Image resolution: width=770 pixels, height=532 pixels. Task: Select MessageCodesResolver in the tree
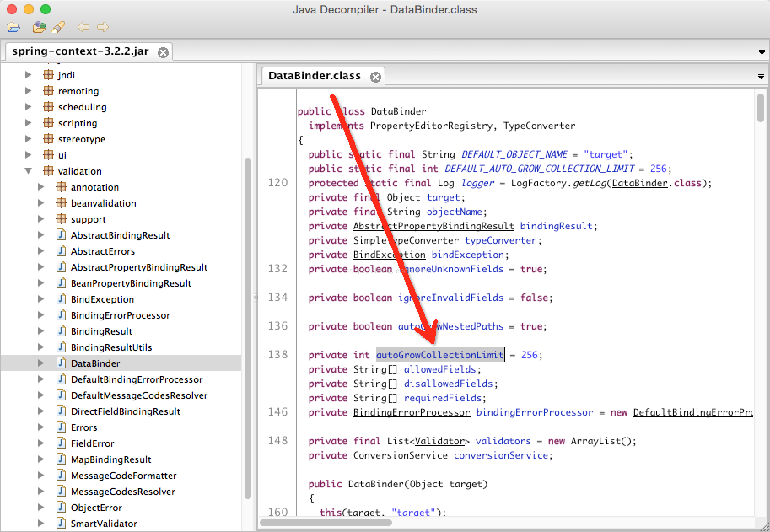pos(123,492)
